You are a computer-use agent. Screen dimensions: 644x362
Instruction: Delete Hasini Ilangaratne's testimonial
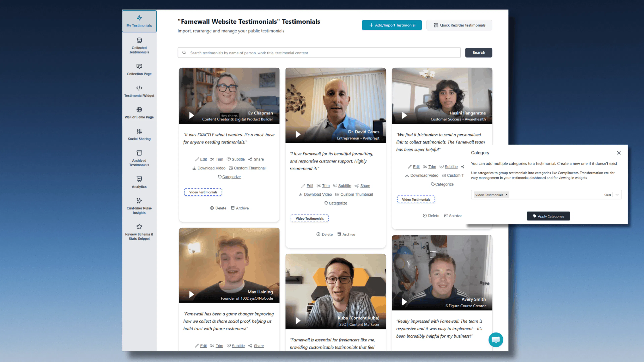tap(431, 216)
